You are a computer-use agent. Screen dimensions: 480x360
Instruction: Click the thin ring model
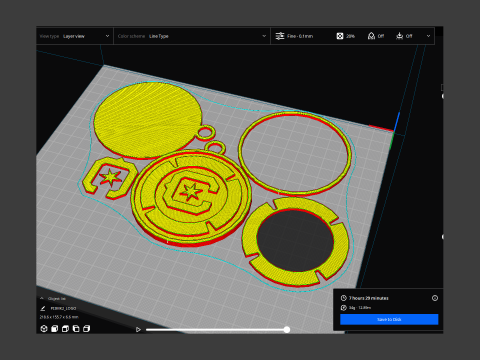295,153
